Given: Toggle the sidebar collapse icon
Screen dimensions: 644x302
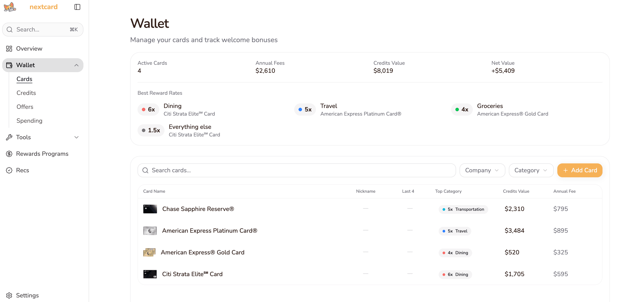Looking at the screenshot, I should point(77,7).
